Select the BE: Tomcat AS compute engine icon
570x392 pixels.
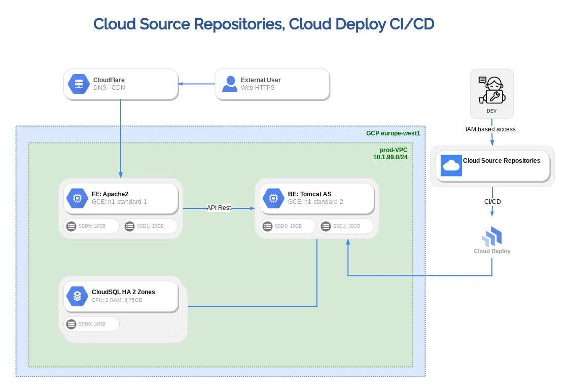coord(273,198)
